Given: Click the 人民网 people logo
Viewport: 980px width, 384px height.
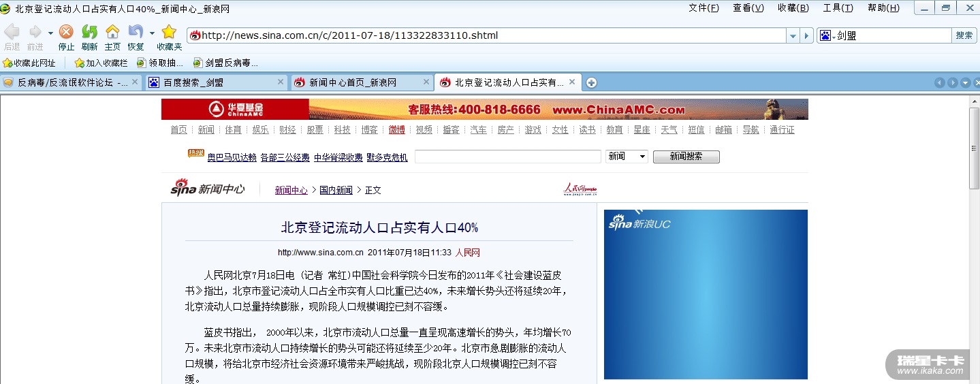Looking at the screenshot, I should point(580,189).
